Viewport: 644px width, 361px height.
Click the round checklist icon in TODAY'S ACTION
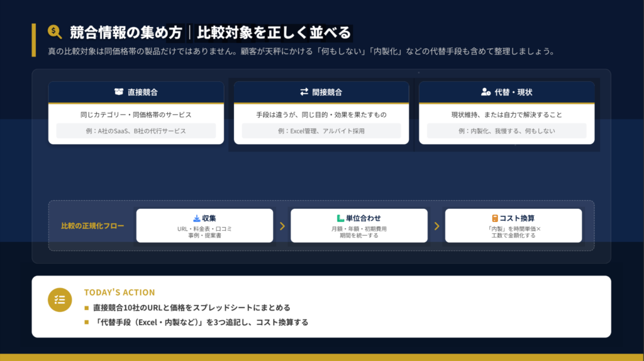pos(60,299)
